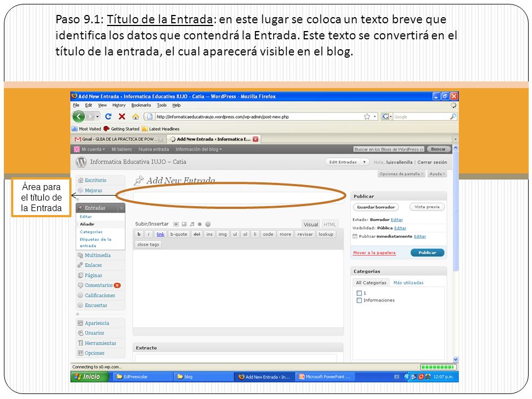Click the browser URL address bar
532x399 pixels.
point(260,117)
